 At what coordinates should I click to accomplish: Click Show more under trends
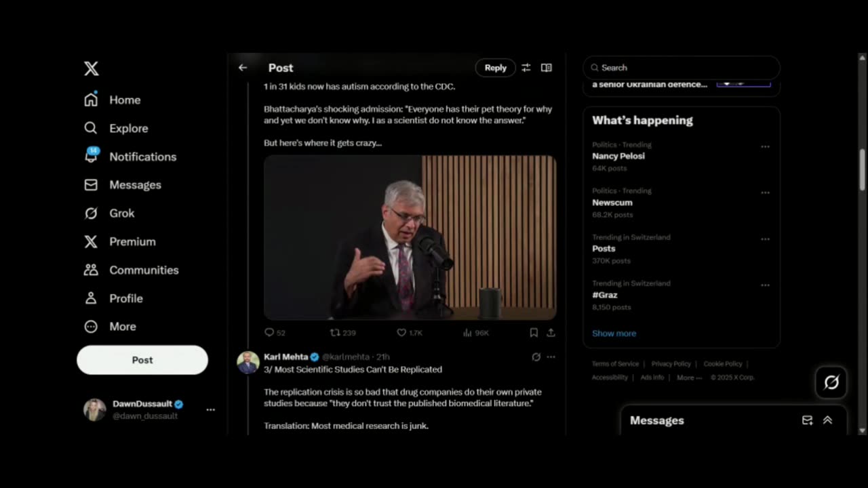[614, 333]
